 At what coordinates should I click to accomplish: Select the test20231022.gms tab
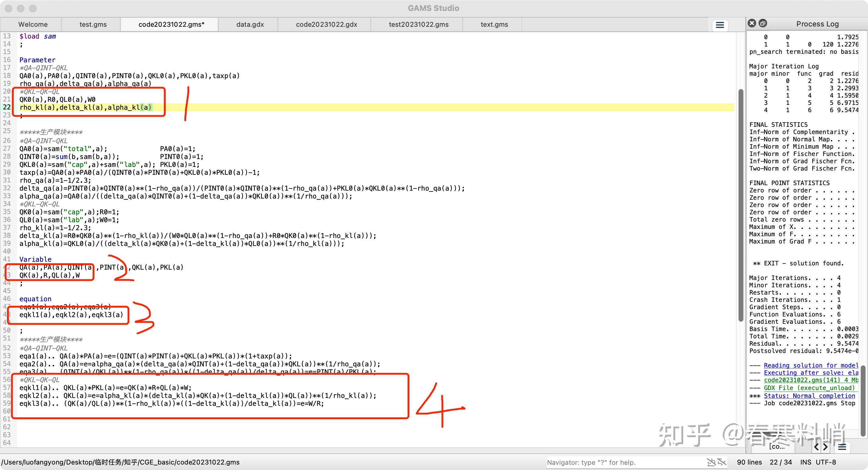[x=418, y=25]
